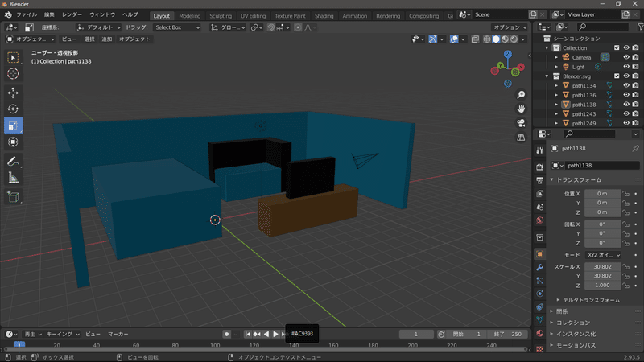Switch to the UV Editing workspace tab
Screen dimensions: 644x362
(253, 15)
